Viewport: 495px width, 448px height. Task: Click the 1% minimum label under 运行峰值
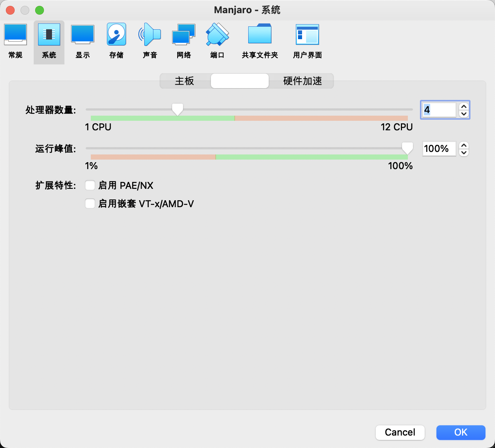coord(91,166)
